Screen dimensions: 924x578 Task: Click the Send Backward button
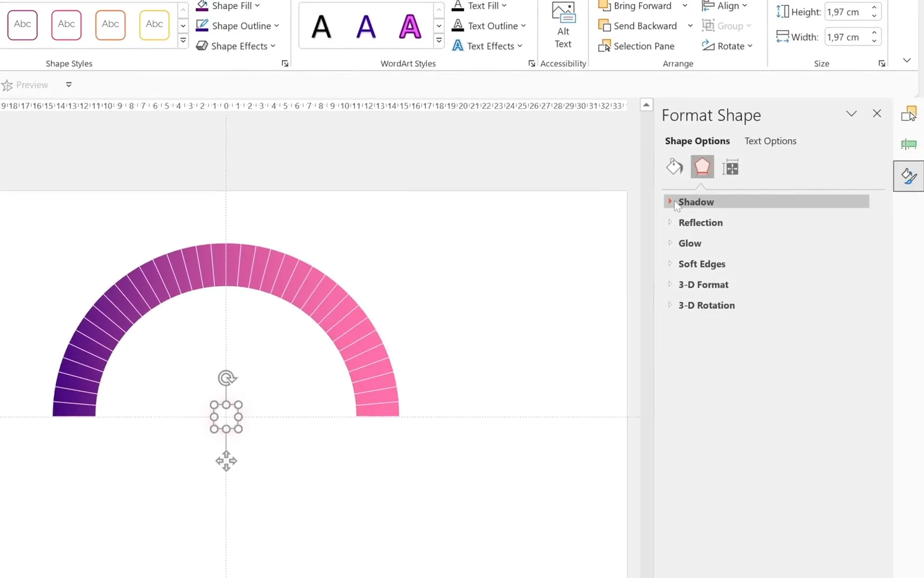(638, 26)
